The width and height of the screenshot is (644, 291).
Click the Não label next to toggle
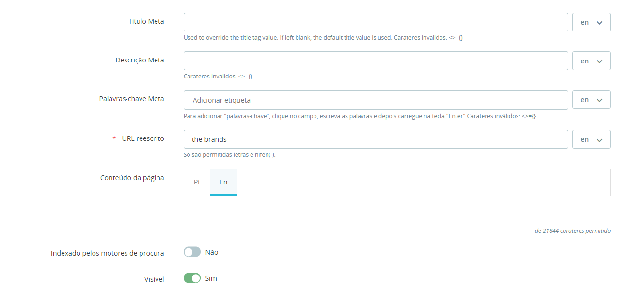pyautogui.click(x=212, y=252)
